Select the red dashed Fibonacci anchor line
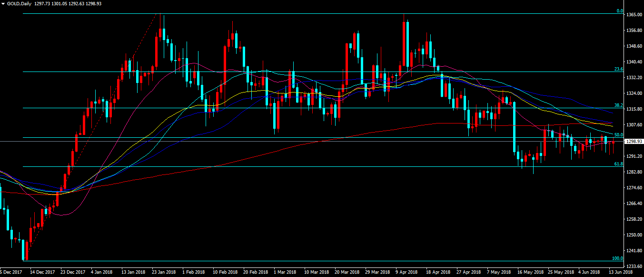 90,138
